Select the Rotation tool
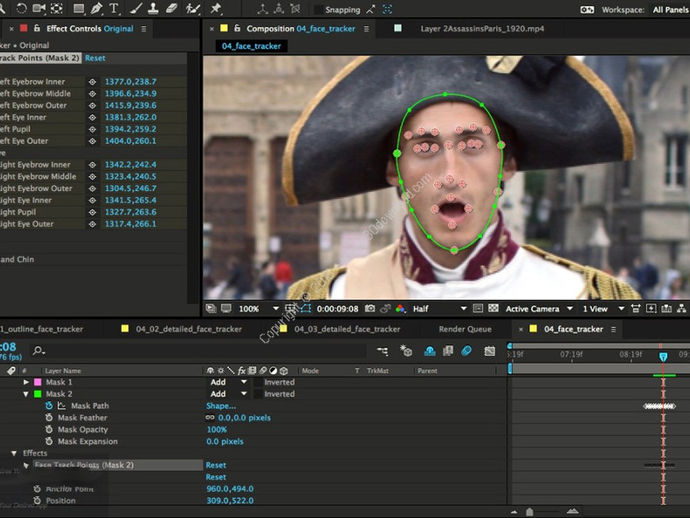 (x=21, y=8)
